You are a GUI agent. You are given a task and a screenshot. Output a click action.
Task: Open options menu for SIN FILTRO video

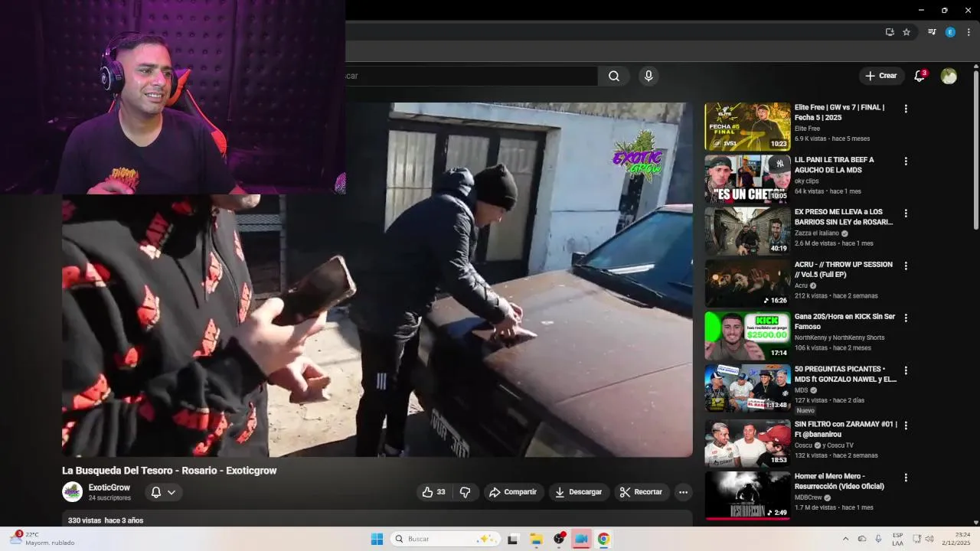[x=906, y=425]
